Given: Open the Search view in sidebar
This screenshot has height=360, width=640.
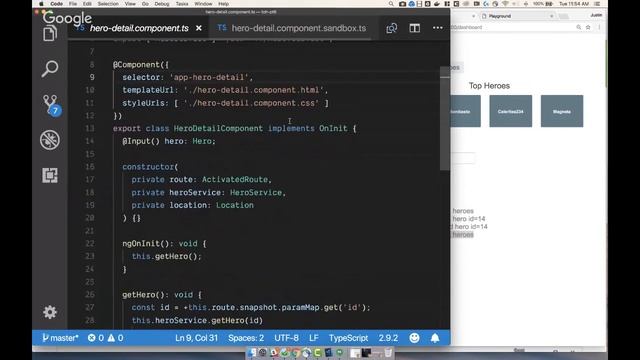Looking at the screenshot, I should coord(50,69).
